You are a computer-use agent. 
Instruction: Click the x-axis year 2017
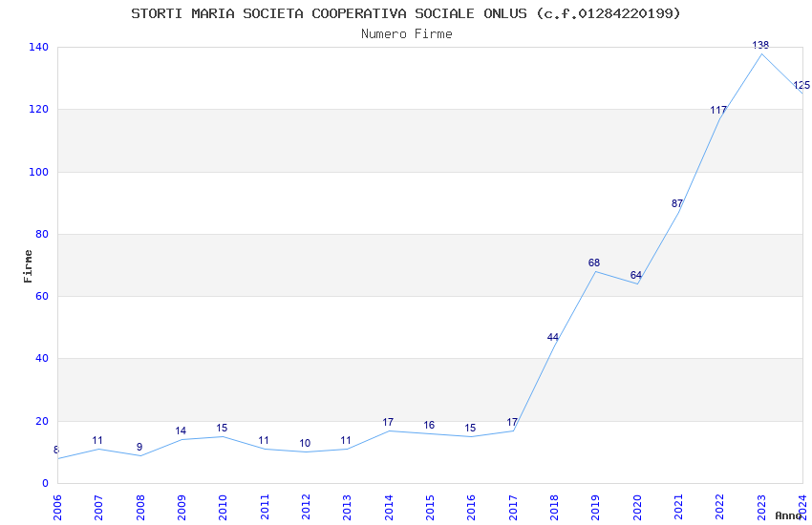tap(513, 508)
